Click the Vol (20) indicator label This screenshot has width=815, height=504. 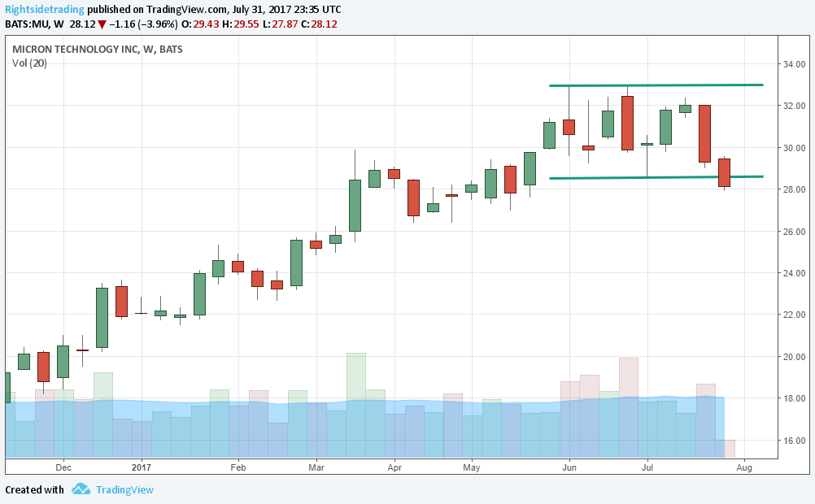(29, 63)
